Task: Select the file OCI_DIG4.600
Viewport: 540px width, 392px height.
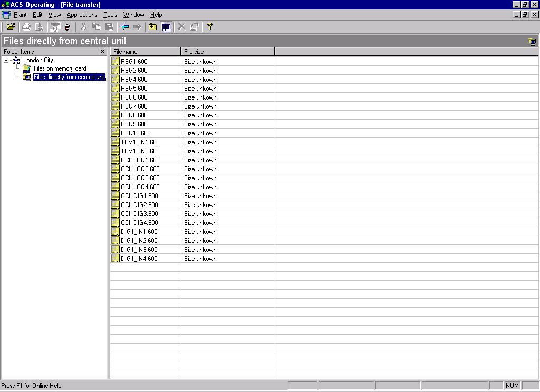Action: click(139, 223)
